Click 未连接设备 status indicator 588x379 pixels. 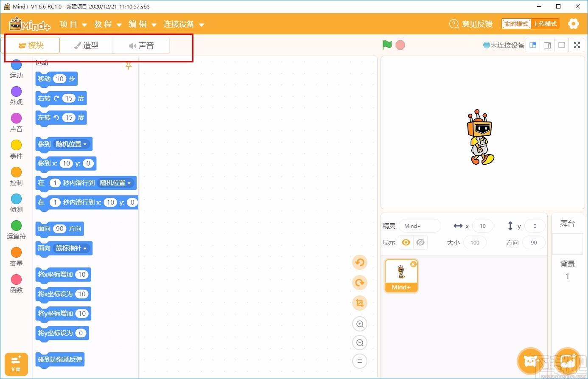coord(504,45)
